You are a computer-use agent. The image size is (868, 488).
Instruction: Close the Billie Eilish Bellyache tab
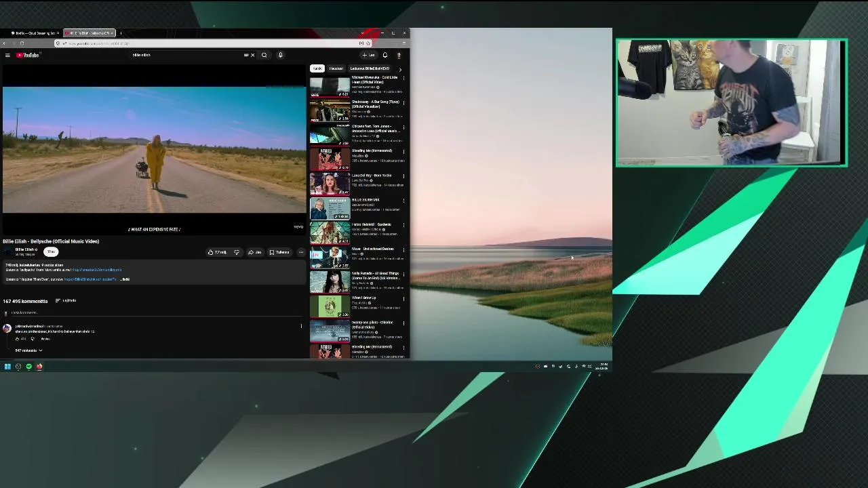(112, 33)
